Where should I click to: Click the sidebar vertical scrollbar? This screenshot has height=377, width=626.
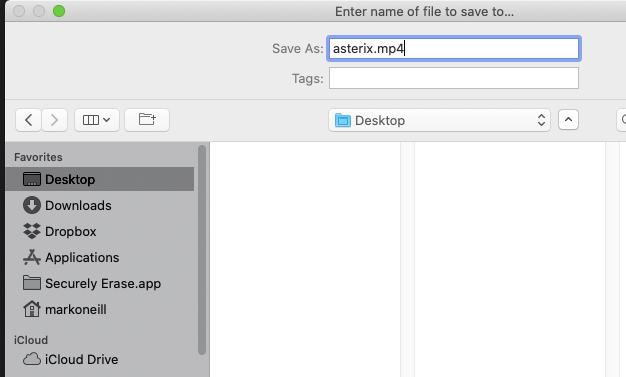click(x=202, y=250)
